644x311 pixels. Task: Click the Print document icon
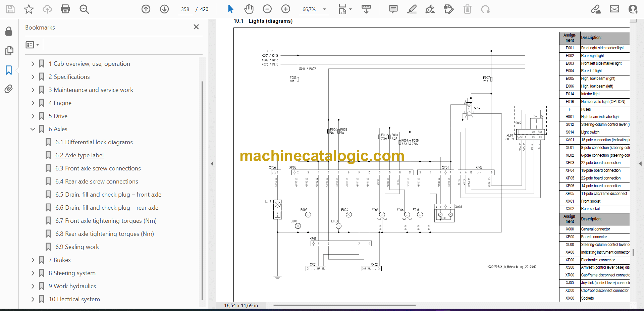point(65,9)
